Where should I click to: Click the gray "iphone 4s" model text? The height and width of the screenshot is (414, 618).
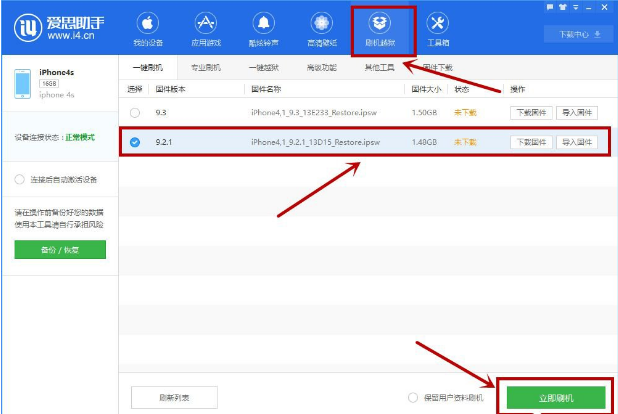56,95
